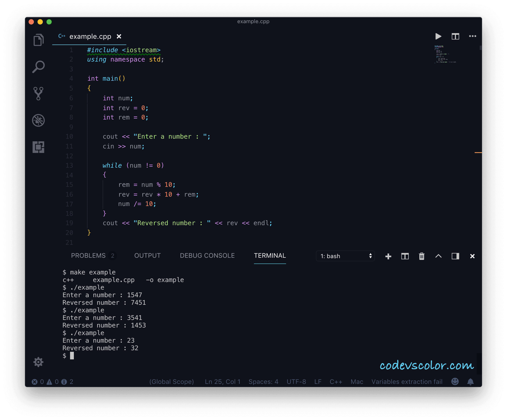Open the Extensions view icon
Image resolution: width=507 pixels, height=420 pixels.
(x=38, y=147)
